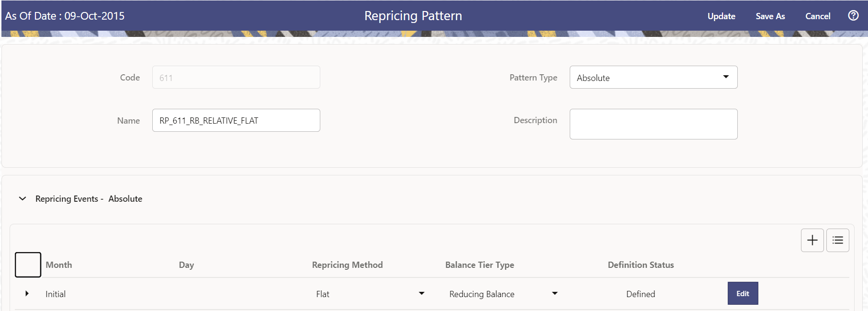Viewport: 868px width, 311px height.
Task: Open the list options icon
Action: point(837,240)
